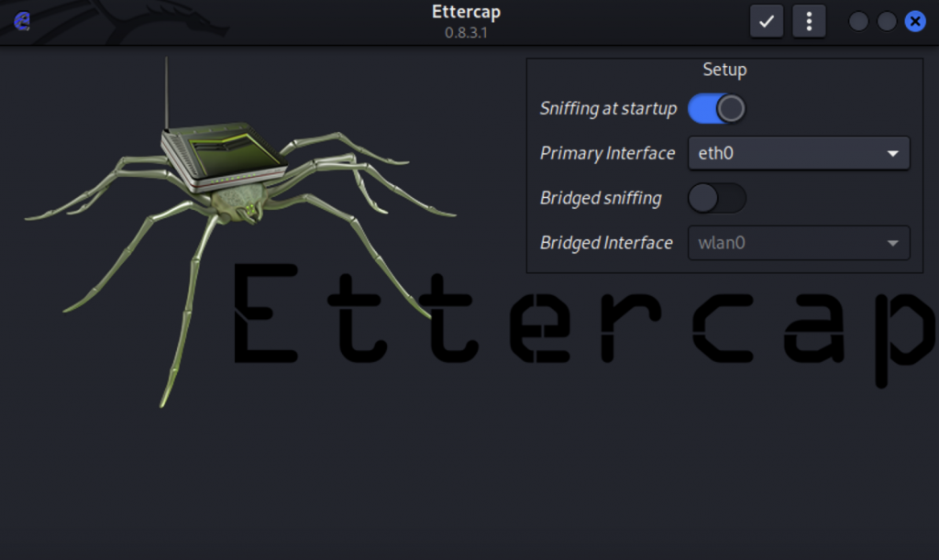Close the Ettercap window
Screen dimensions: 939x560
coord(915,22)
